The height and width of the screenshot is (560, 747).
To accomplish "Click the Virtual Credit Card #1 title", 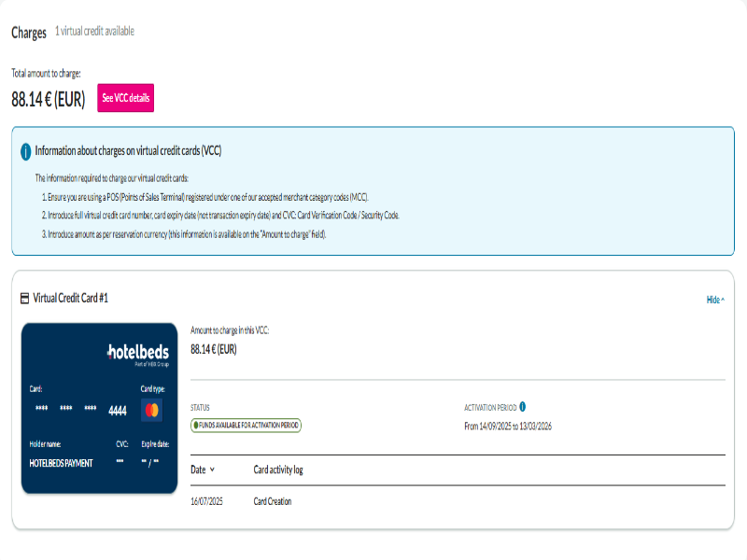I will 71,299.
